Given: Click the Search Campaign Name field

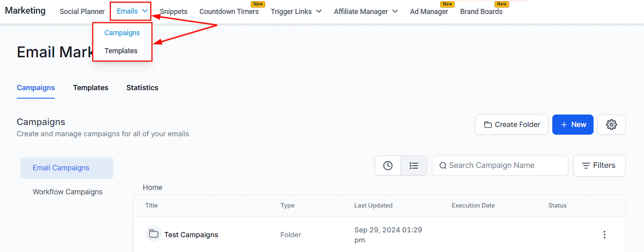Looking at the screenshot, I should click(500, 165).
